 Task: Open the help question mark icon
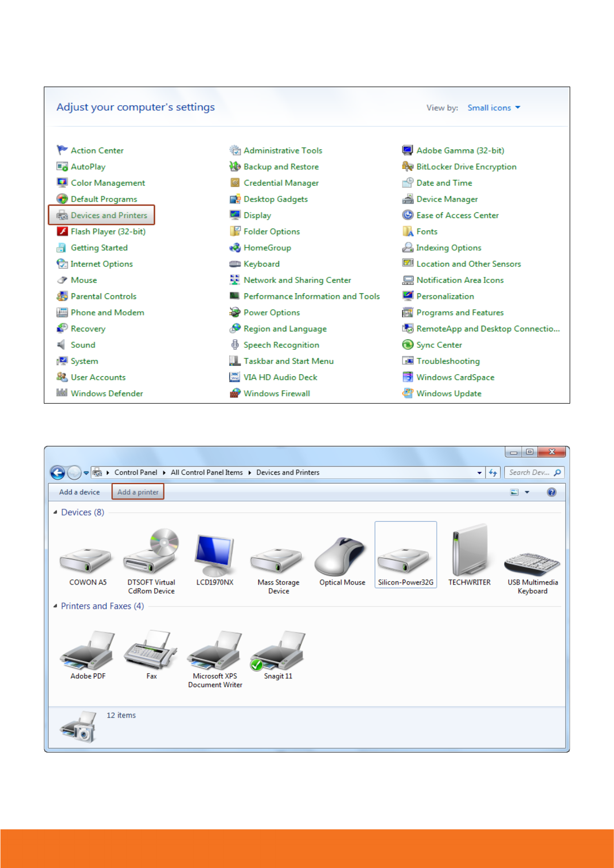point(552,492)
